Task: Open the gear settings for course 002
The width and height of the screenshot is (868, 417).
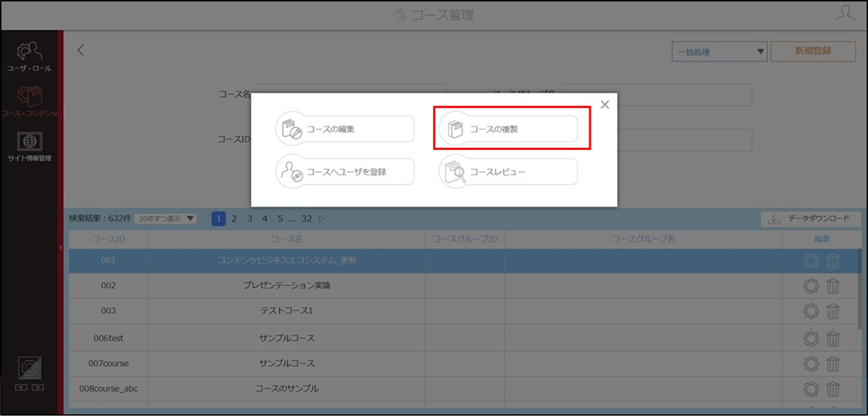Action: click(x=810, y=286)
